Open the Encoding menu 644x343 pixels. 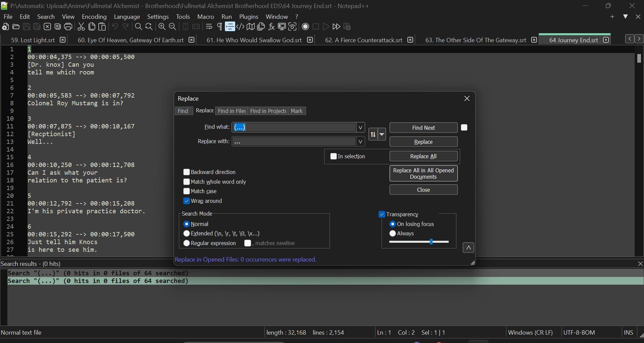pos(94,16)
